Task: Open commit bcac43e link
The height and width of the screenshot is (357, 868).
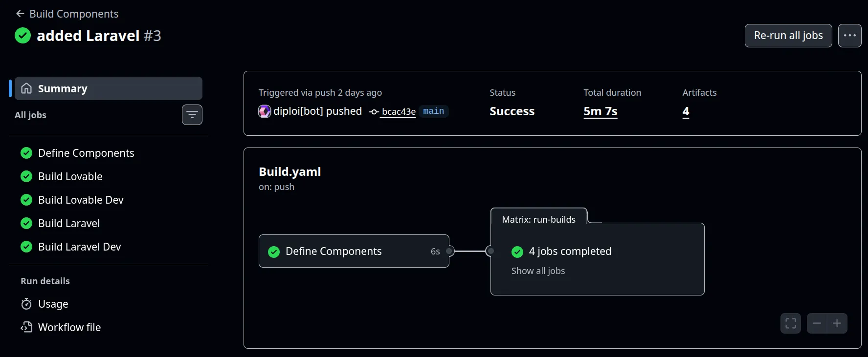Action: (x=399, y=111)
